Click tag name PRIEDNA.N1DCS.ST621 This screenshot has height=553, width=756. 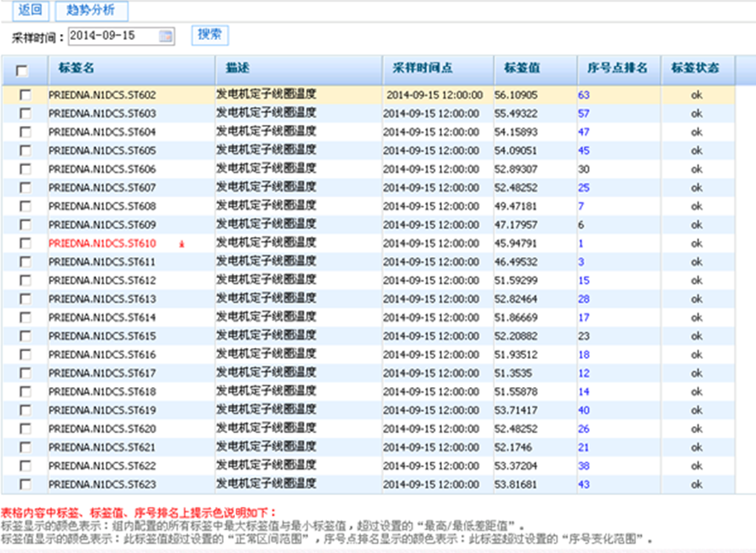[x=102, y=448]
